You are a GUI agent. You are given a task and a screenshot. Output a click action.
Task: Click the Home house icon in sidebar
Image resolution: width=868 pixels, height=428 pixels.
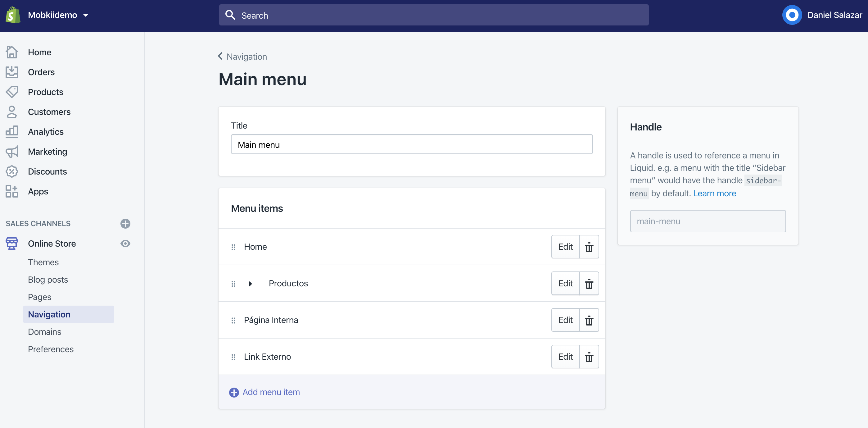12,52
